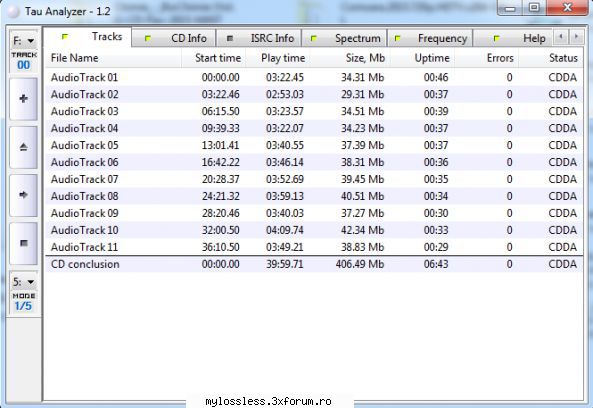Select the AudioTrack 04 row
Image resolution: width=593 pixels, height=408 pixels.
tap(314, 129)
